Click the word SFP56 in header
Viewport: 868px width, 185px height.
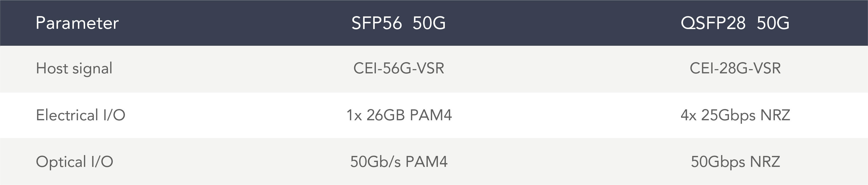click(376, 23)
